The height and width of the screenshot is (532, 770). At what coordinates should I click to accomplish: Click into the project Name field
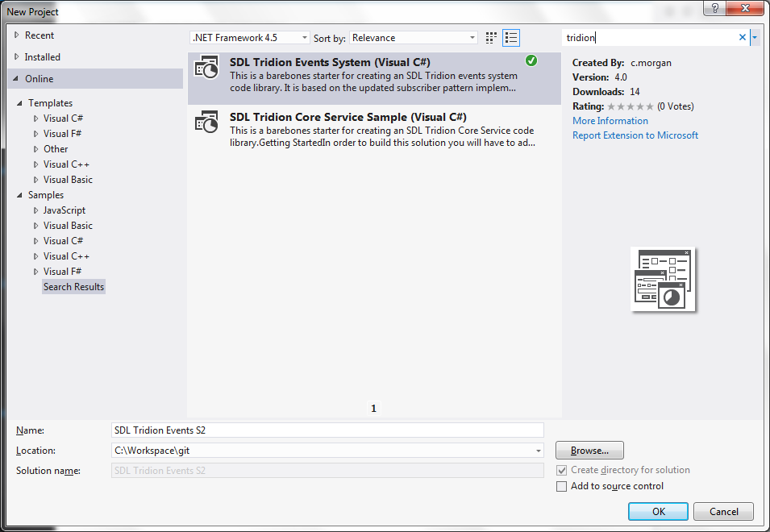click(x=327, y=430)
